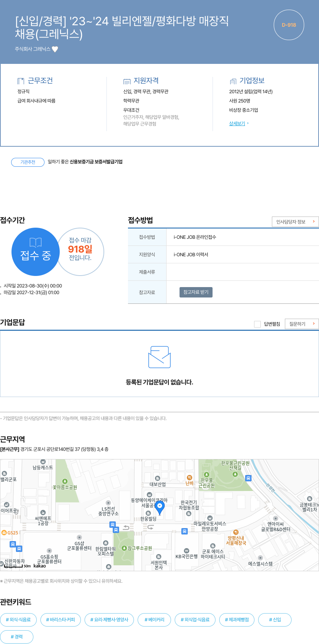Click the KB국민은행 bank marker

(x=187, y=550)
